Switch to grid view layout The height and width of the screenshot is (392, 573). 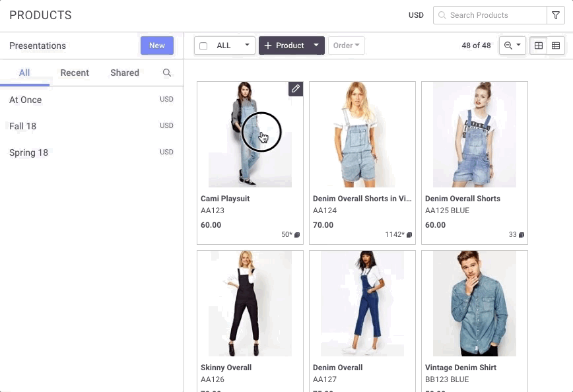pyautogui.click(x=539, y=46)
